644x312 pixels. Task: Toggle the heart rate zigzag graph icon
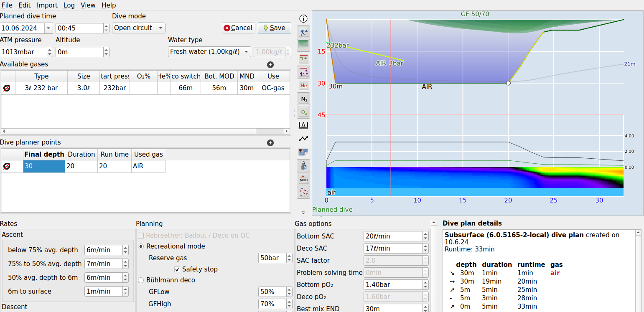303,139
